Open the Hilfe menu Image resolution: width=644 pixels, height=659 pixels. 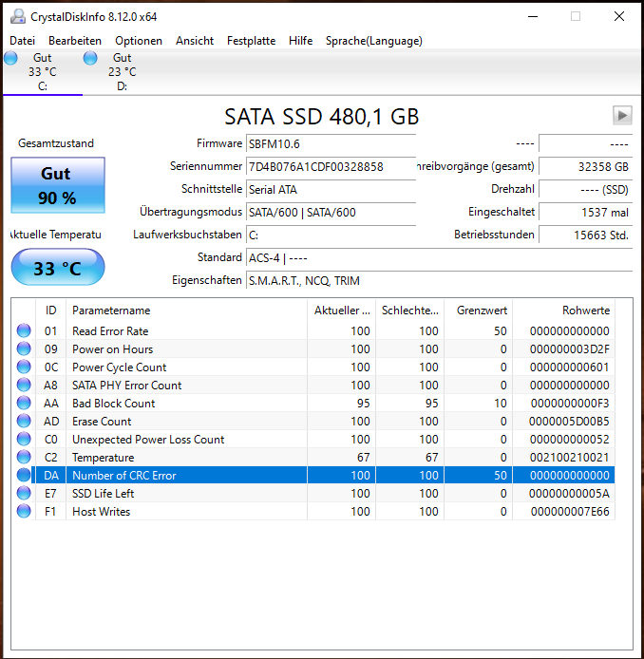(x=300, y=41)
